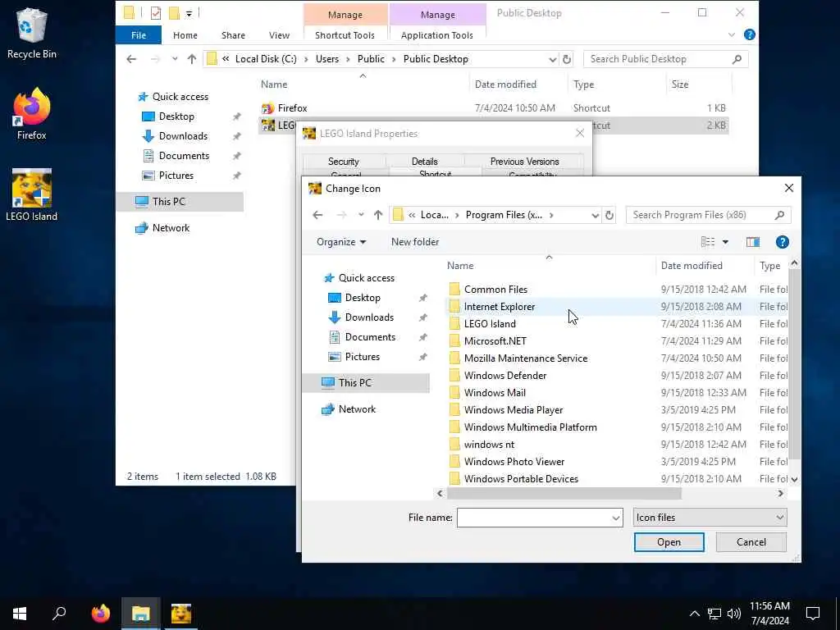Image resolution: width=840 pixels, height=630 pixels.
Task: Select Network in Explorer navigation pane
Action: click(171, 228)
